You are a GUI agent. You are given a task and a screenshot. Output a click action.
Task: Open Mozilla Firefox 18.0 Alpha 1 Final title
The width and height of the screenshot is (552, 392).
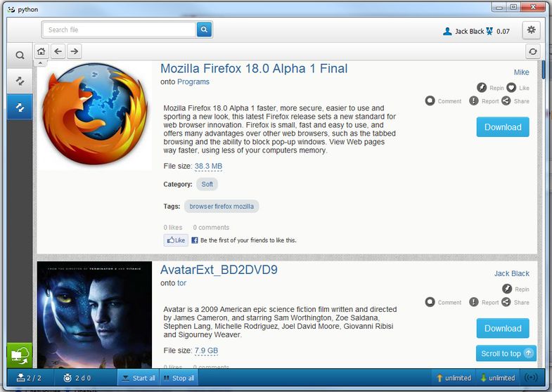click(254, 69)
